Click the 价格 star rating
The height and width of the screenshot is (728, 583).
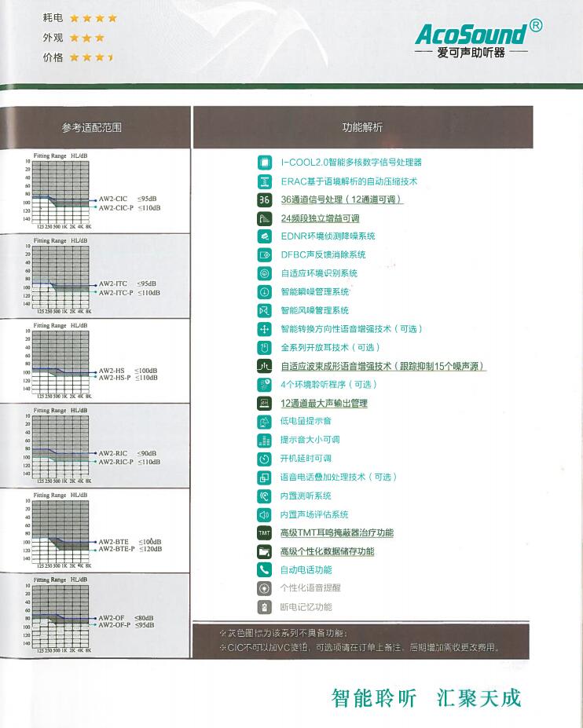pos(91,57)
